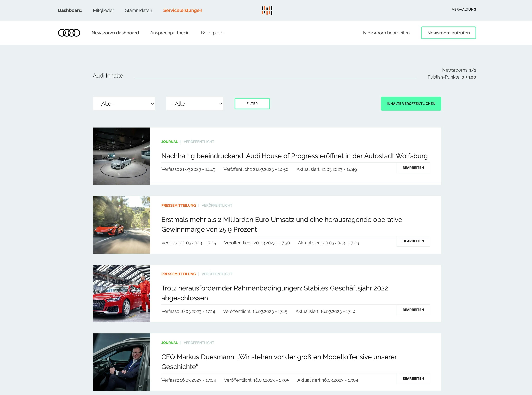Screen dimensions: 532x395
Task: Open the Dashboard menu item
Action: tap(70, 10)
